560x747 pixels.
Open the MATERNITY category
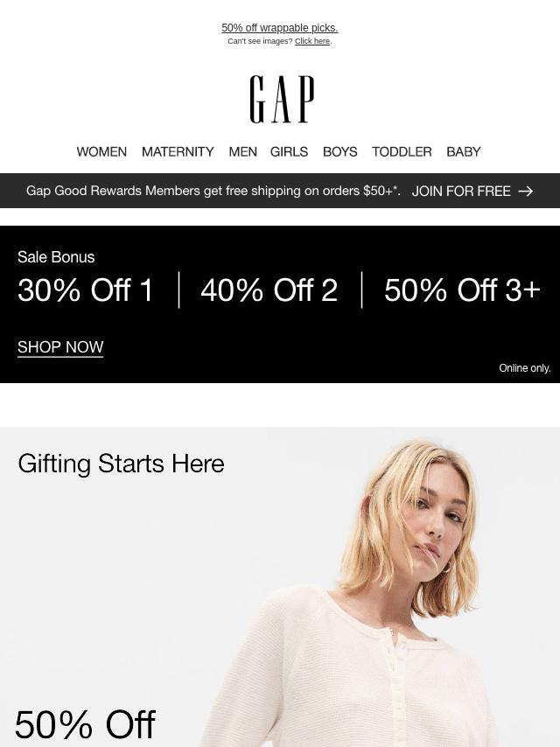(x=178, y=151)
